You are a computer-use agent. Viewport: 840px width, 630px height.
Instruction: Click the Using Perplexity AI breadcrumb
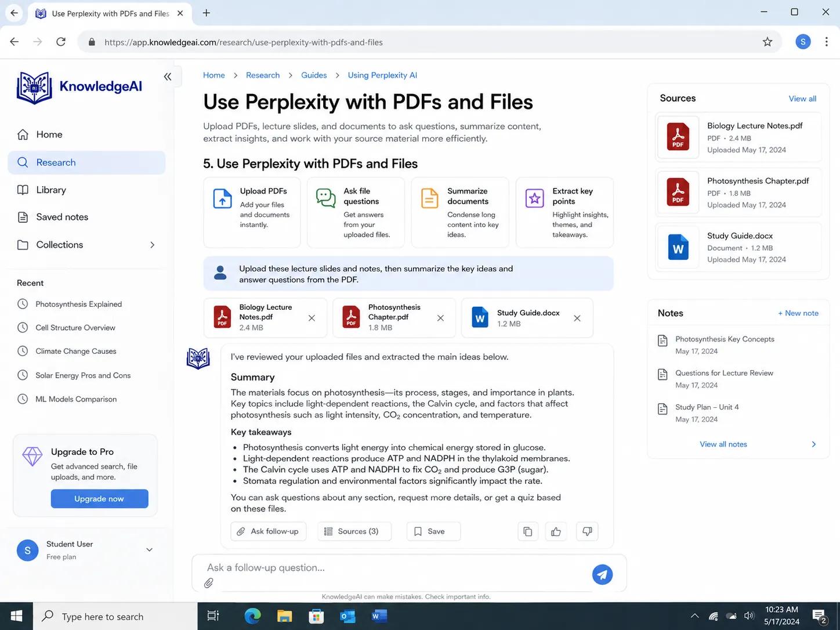pyautogui.click(x=382, y=75)
